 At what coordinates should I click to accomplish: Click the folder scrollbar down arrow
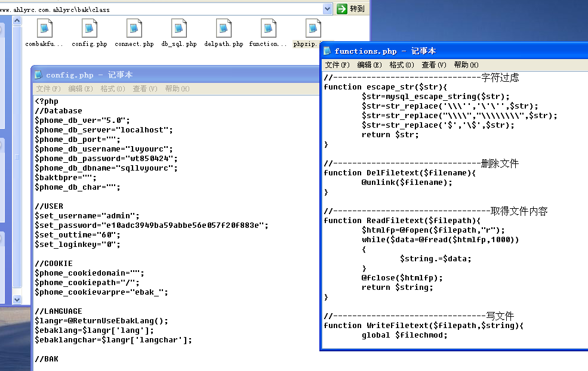17,299
